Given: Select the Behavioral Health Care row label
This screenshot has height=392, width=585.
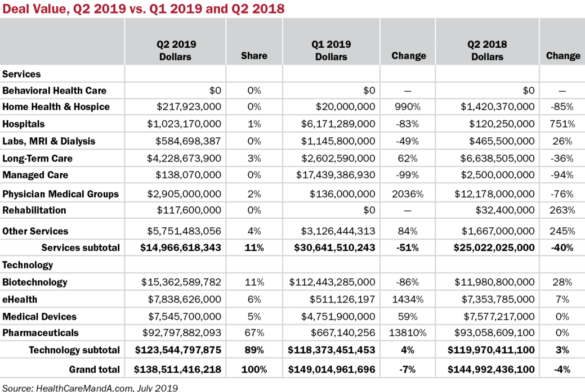Looking at the screenshot, I should (54, 91).
